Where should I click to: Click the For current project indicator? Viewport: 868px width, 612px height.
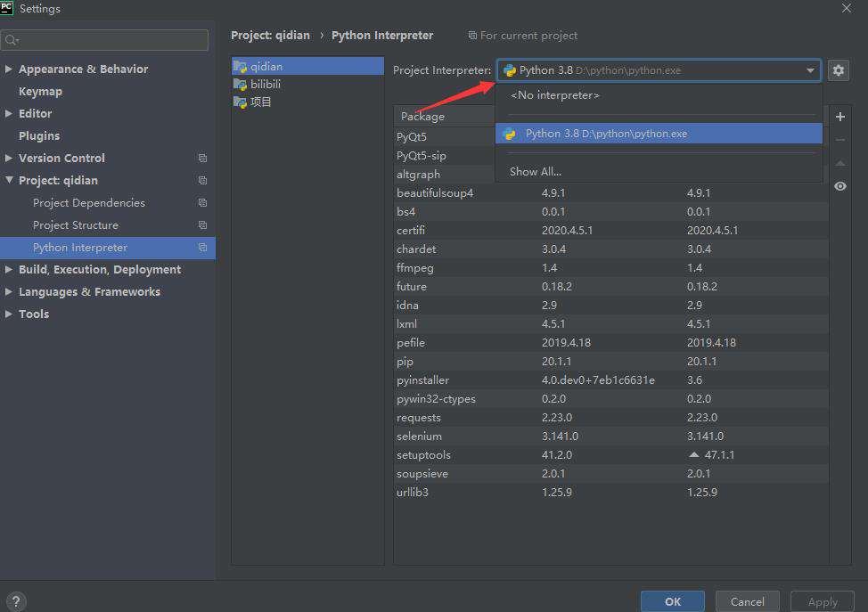522,36
